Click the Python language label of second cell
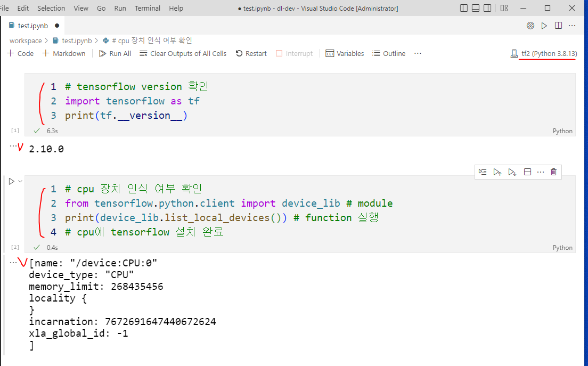This screenshot has width=588, height=366. (562, 248)
